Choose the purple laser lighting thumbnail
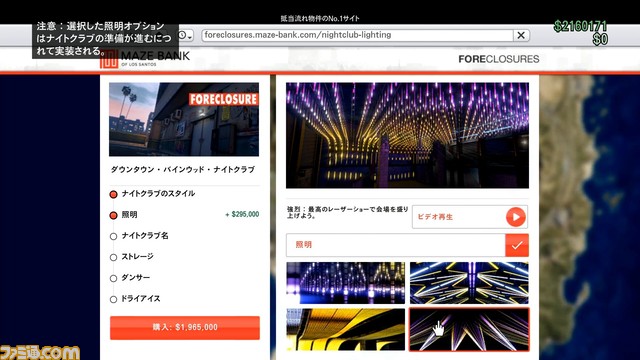This screenshot has height=360, width=640. (469, 330)
